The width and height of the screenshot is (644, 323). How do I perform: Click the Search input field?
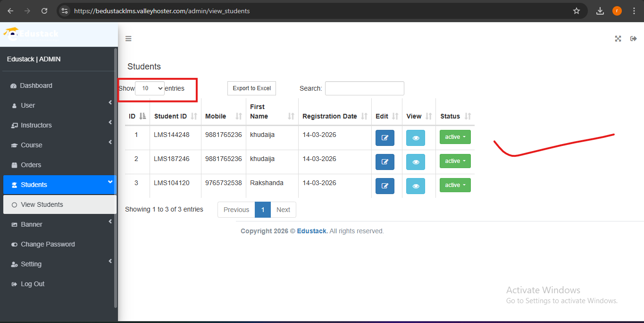(x=365, y=88)
